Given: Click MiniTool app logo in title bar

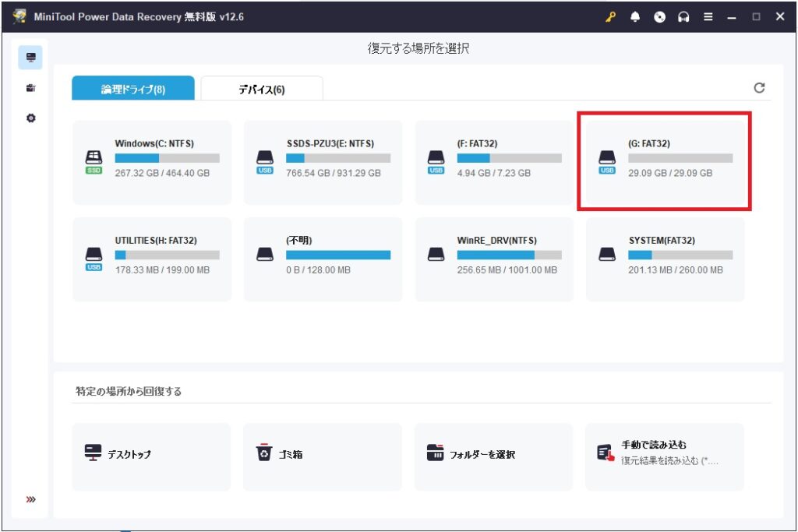Looking at the screenshot, I should 19,16.
